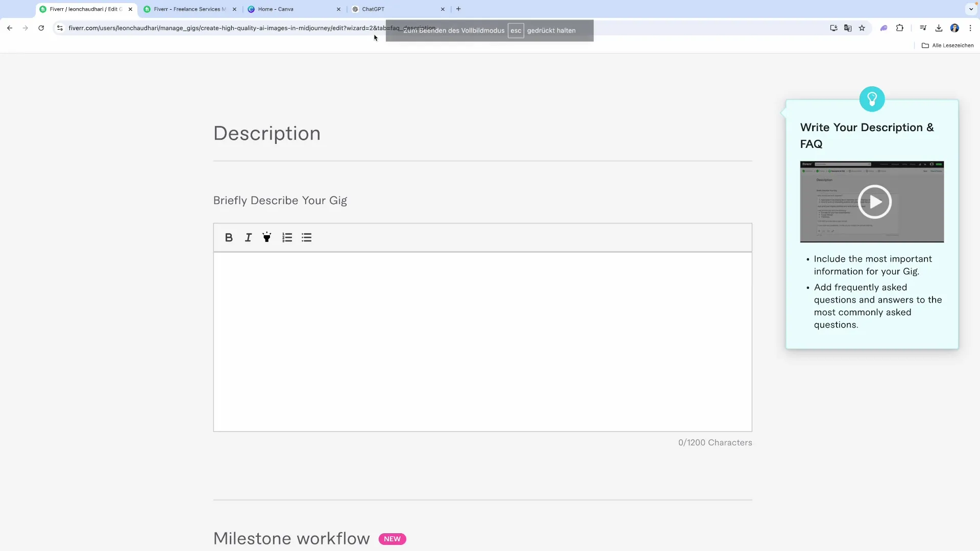Open the browser extensions puzzle icon
This screenshot has width=980, height=551.
pos(900,28)
